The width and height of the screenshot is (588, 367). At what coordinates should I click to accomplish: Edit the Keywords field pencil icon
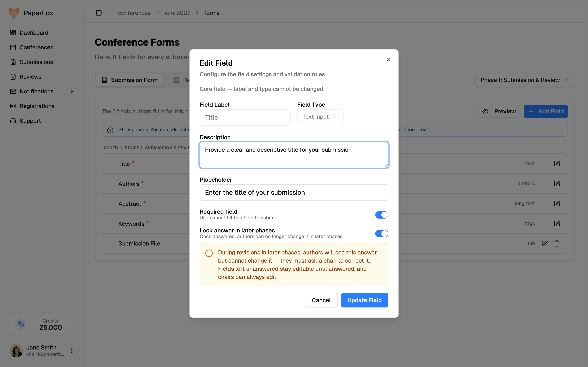tap(557, 223)
